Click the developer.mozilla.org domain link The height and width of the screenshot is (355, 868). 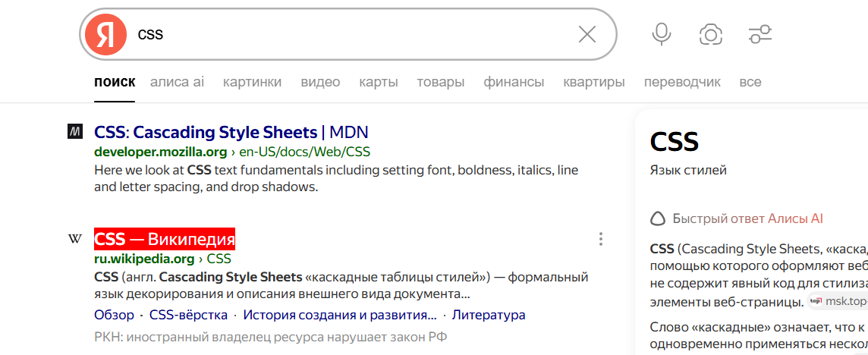tap(161, 152)
